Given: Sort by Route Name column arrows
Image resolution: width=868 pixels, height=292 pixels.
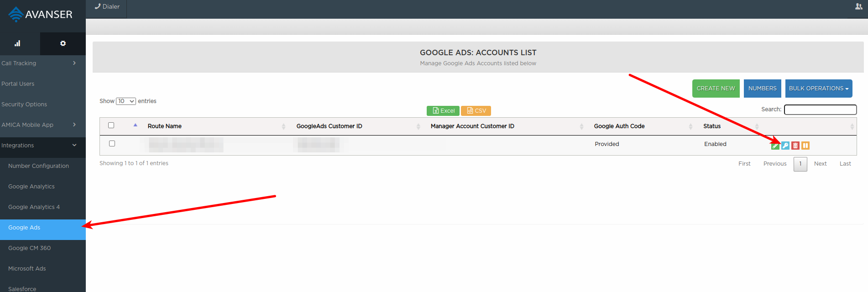Looking at the screenshot, I should pos(283,126).
